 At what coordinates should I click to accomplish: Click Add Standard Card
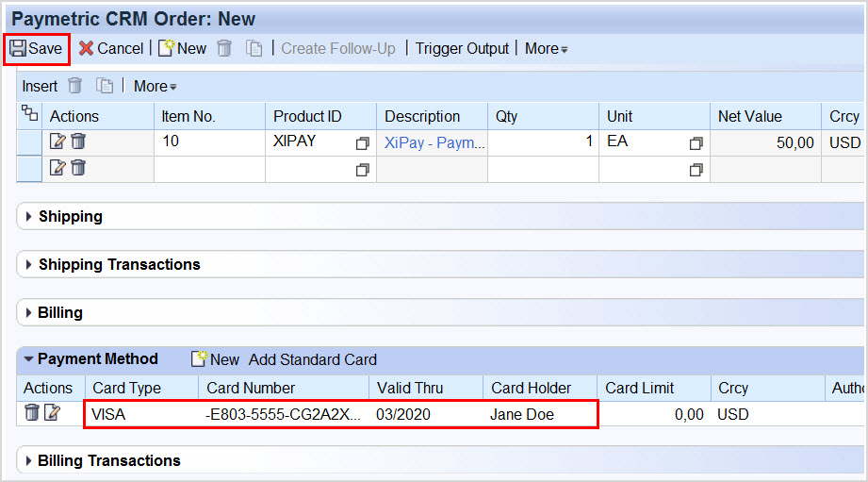(x=313, y=359)
